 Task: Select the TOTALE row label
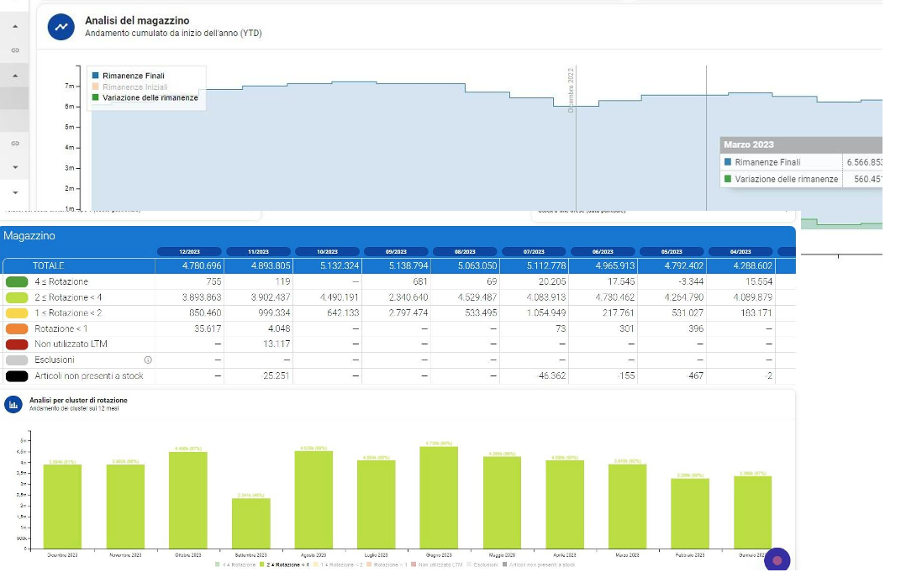click(x=48, y=266)
